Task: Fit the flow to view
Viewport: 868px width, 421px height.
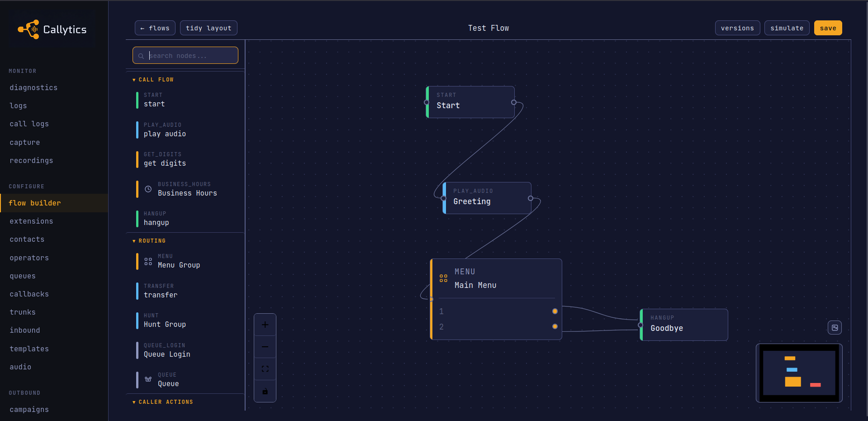Action: [x=265, y=369]
